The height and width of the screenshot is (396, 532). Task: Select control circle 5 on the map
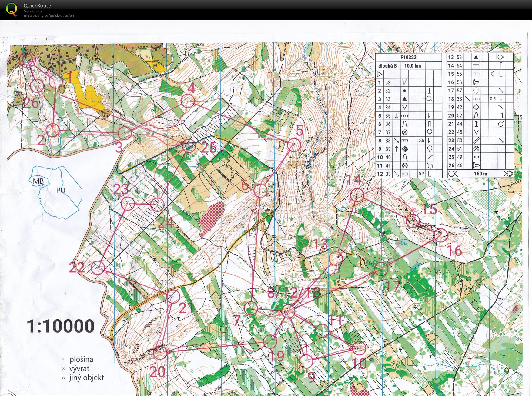[294, 145]
